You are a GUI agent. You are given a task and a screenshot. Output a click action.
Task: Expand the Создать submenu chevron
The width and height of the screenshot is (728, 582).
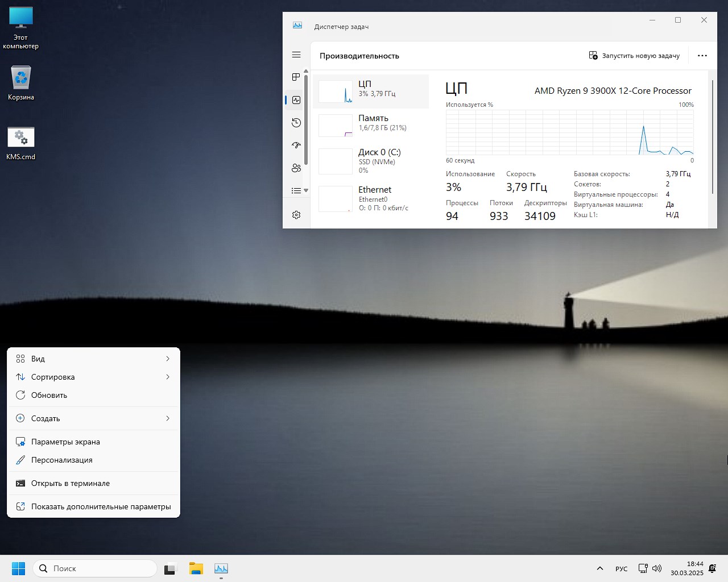coord(168,418)
